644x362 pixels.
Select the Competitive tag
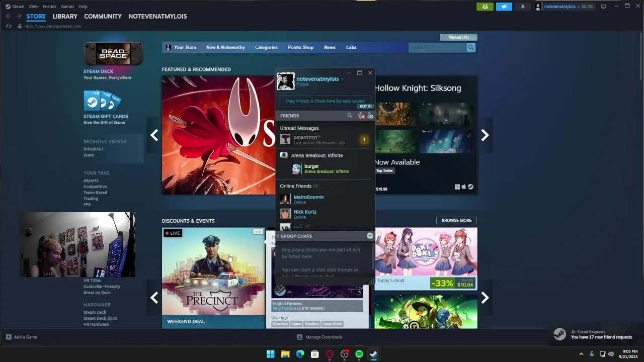coord(95,187)
